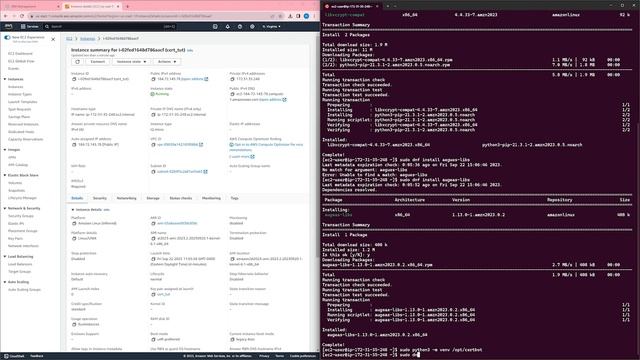Image resolution: width=640 pixels, height=360 pixels.
Task: Open Security Groups in the sidebar
Action: click(21, 216)
